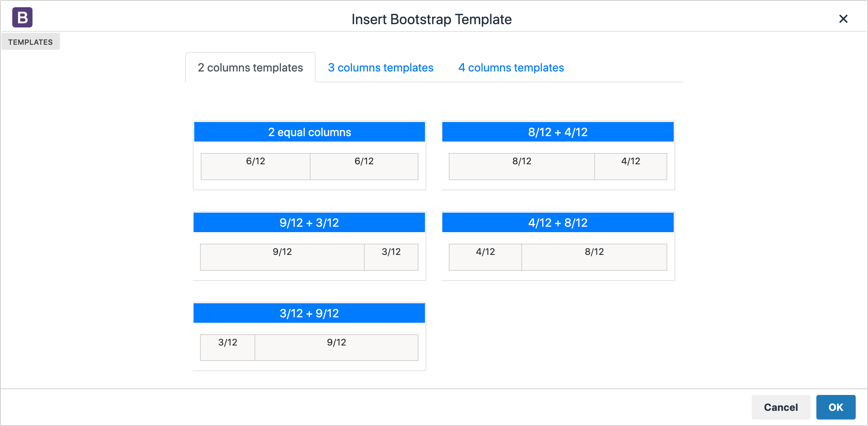
Task: Click the 3/12 cell in 3/12 + 9/12 template
Action: [x=228, y=348]
